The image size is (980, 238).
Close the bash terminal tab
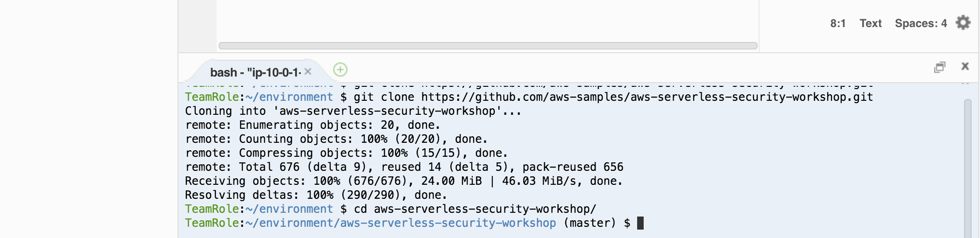coord(308,71)
